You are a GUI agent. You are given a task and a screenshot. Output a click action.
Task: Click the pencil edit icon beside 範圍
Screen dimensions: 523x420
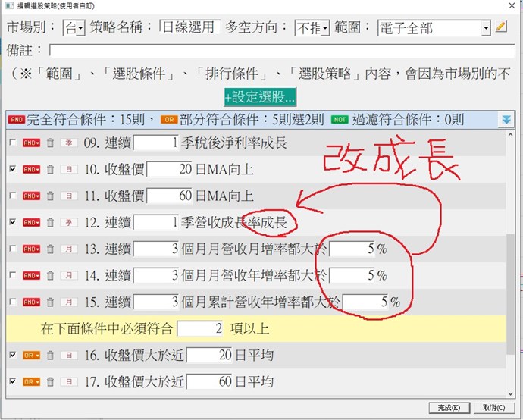pos(501,27)
